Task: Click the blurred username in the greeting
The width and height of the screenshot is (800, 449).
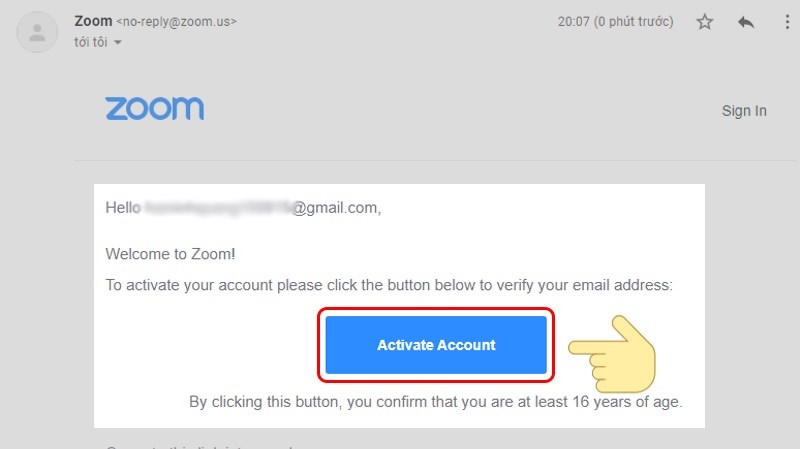Action: click(x=218, y=208)
